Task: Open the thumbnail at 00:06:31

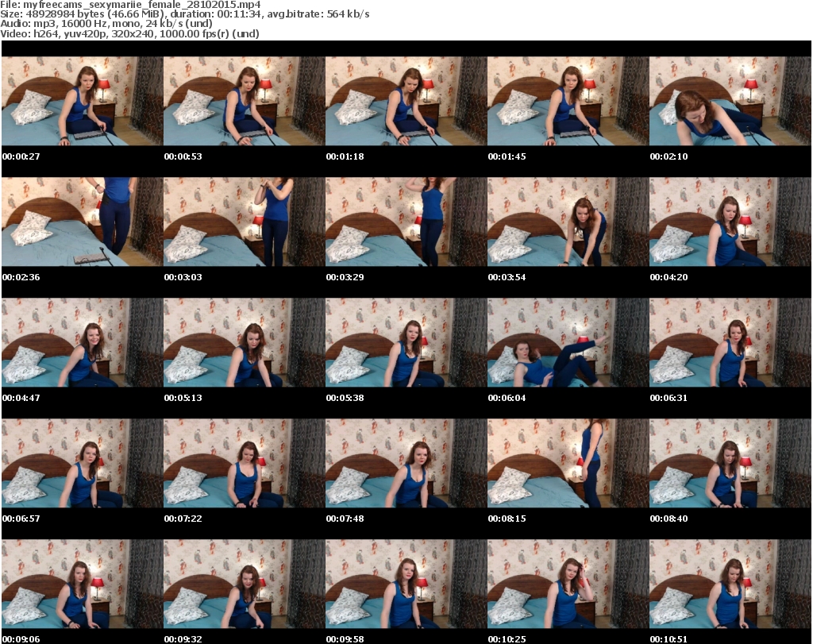Action: click(730, 343)
